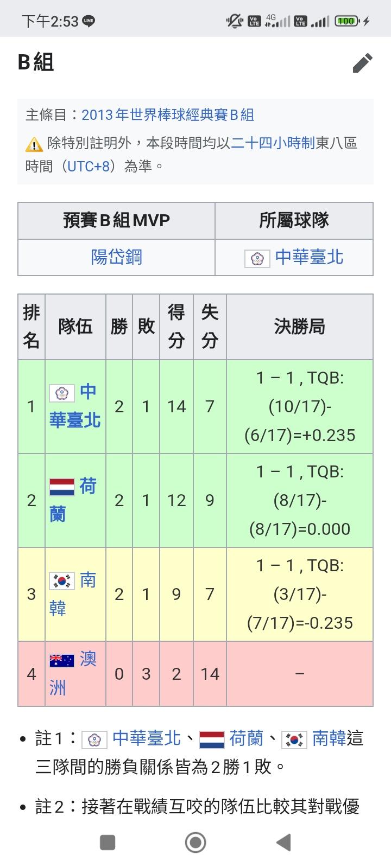
Task: Tap the South Korea flag in the rank 3 row
Action: point(62,581)
